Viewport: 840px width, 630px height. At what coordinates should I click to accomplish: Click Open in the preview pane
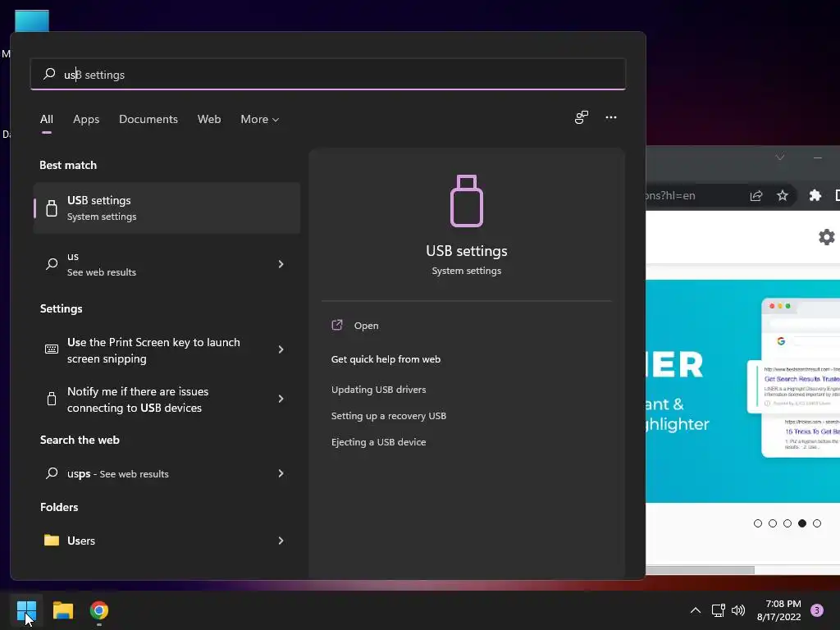coord(367,325)
